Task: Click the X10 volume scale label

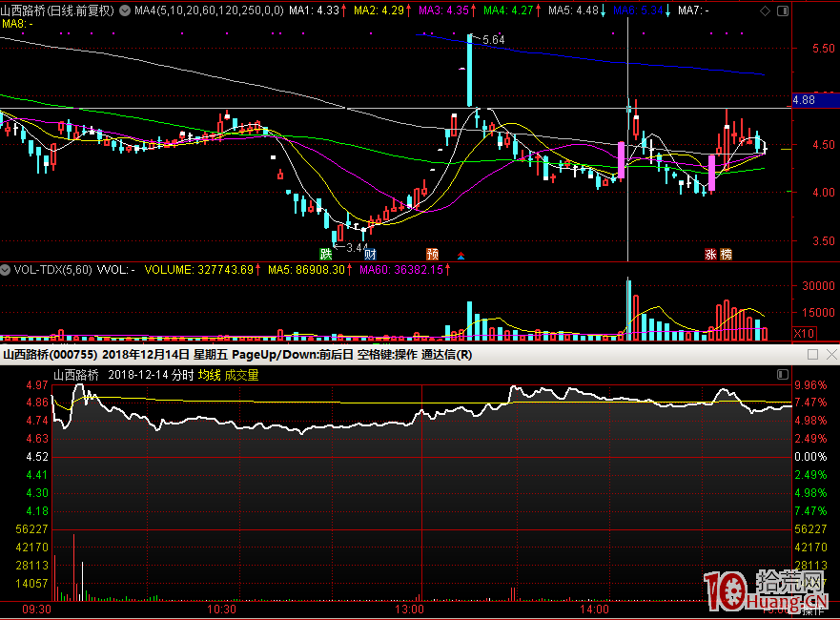Action: click(804, 333)
